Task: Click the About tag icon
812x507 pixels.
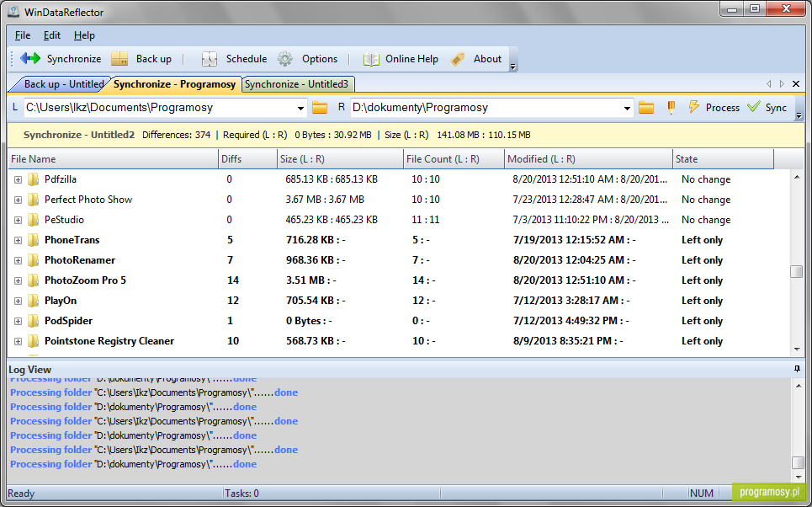Action: click(x=458, y=59)
